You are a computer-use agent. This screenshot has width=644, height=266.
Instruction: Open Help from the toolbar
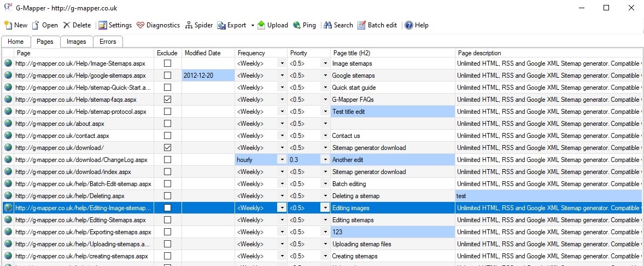tap(408, 25)
